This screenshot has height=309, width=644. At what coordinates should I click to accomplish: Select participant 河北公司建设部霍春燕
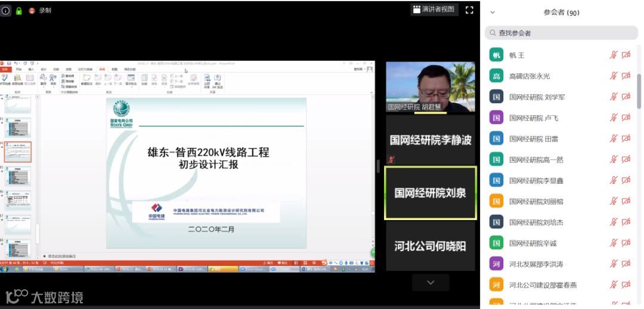pyautogui.click(x=561, y=285)
